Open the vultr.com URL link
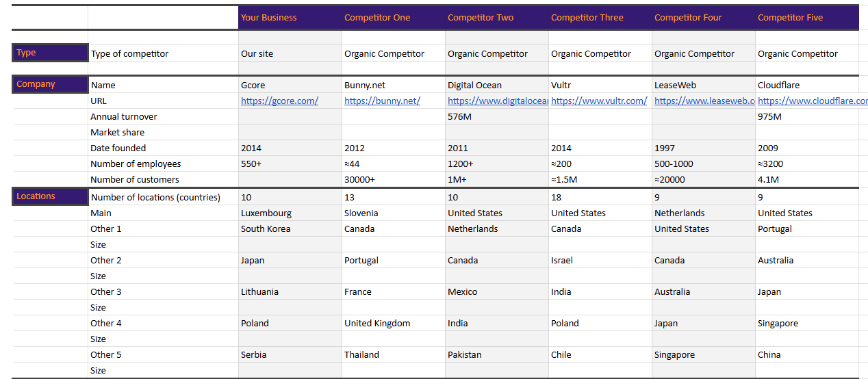Screen dimensions: 868x379 [599, 101]
